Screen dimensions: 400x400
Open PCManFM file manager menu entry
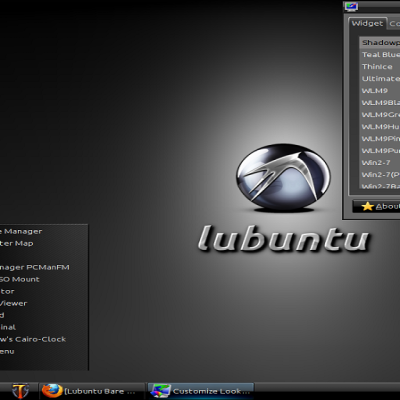click(43, 267)
